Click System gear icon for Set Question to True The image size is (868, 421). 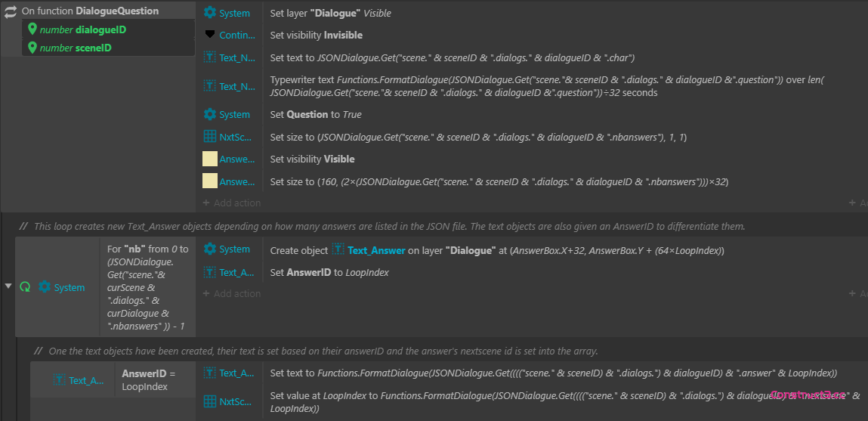pyautogui.click(x=210, y=114)
